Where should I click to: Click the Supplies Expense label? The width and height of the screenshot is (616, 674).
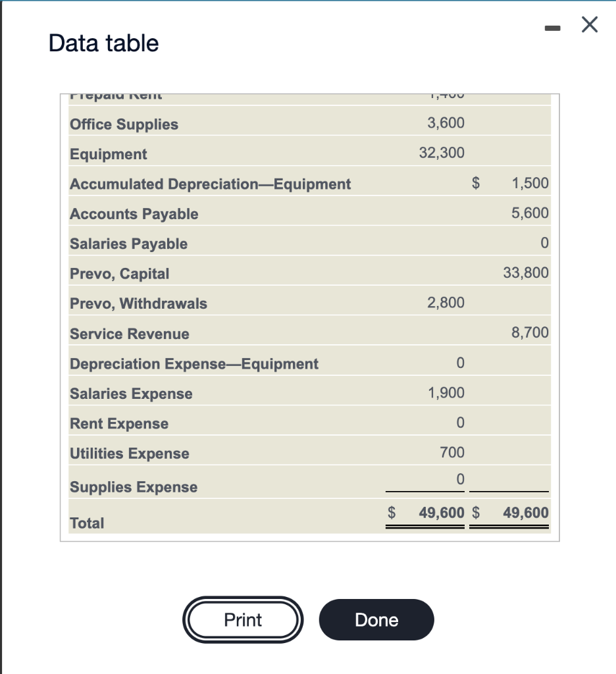pyautogui.click(x=133, y=487)
